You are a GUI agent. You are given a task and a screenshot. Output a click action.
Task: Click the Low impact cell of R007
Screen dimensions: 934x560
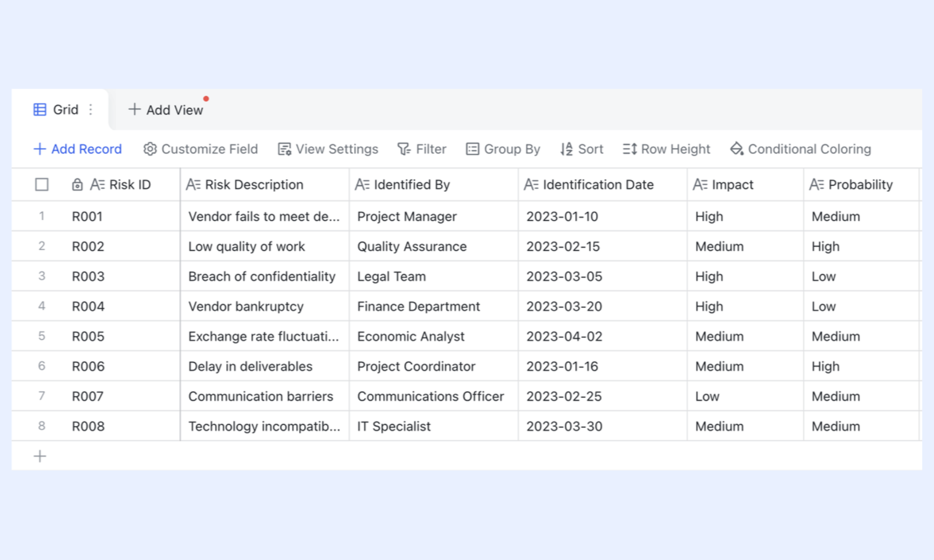pyautogui.click(x=745, y=396)
